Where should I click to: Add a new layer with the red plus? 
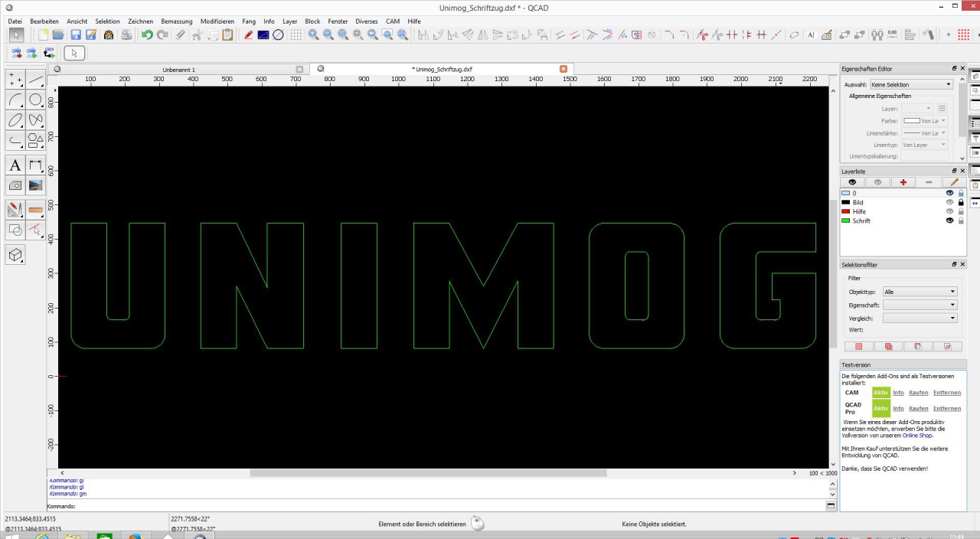click(903, 182)
